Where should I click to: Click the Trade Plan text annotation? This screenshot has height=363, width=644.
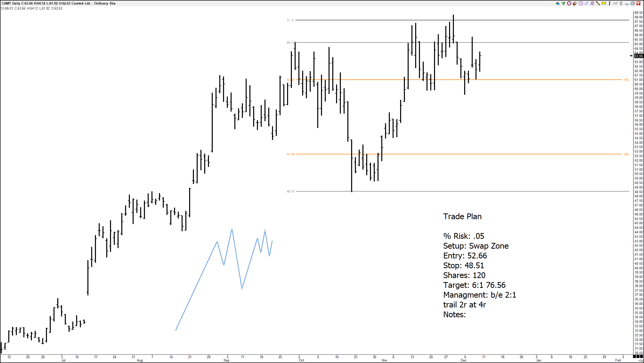pyautogui.click(x=462, y=216)
